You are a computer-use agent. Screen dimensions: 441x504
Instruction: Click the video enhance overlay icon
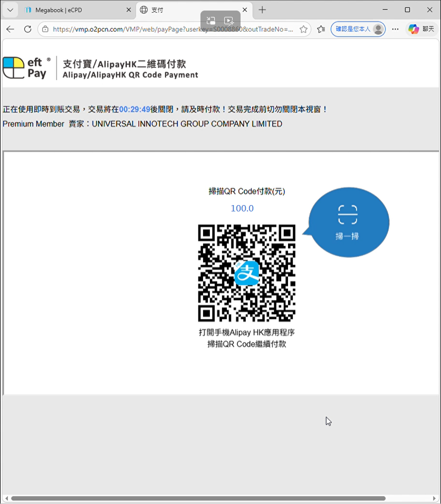[x=229, y=21]
